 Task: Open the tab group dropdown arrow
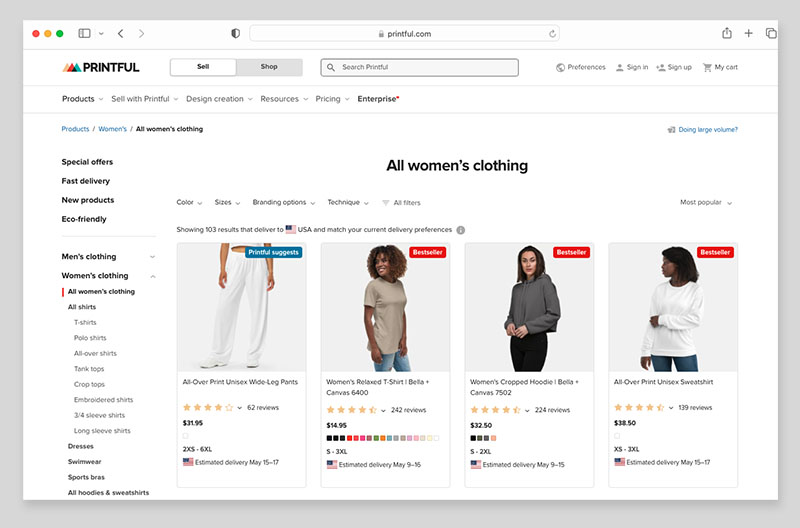(x=101, y=34)
